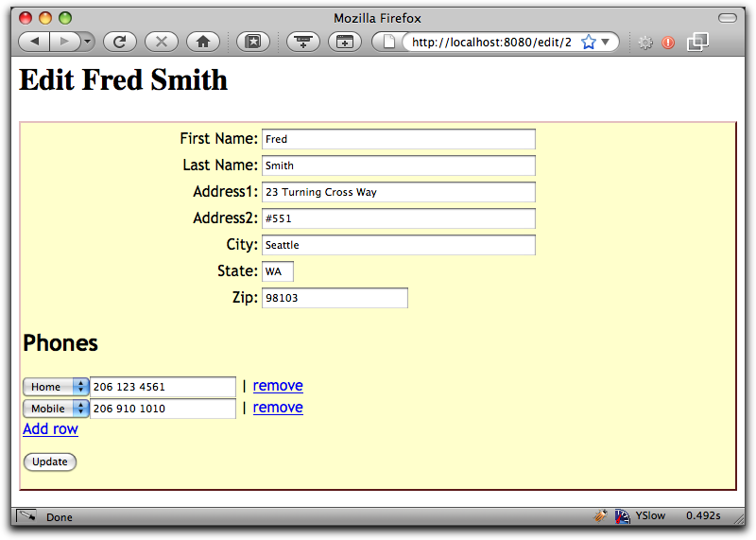This screenshot has height=540, width=756.
Task: Go to the Home page icon
Action: coord(203,42)
